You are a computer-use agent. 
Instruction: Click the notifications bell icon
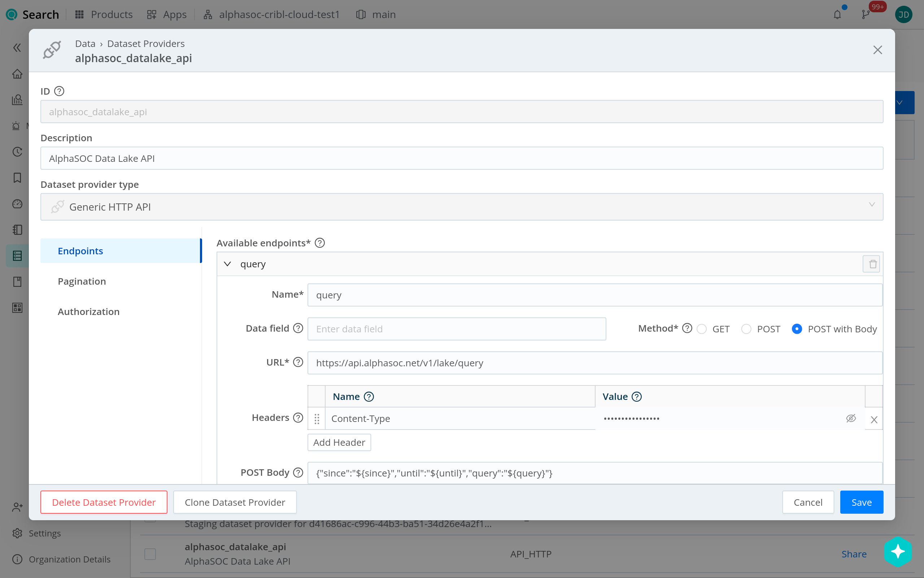coord(837,14)
